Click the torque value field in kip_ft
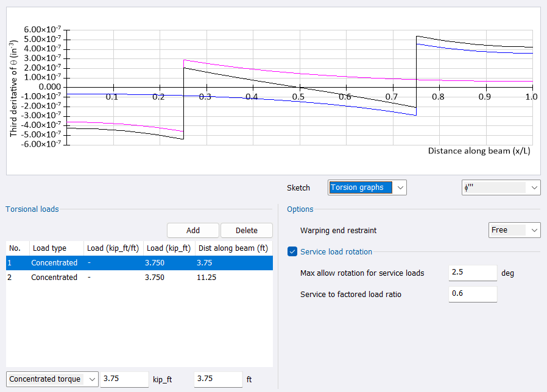547x392 pixels. click(124, 379)
